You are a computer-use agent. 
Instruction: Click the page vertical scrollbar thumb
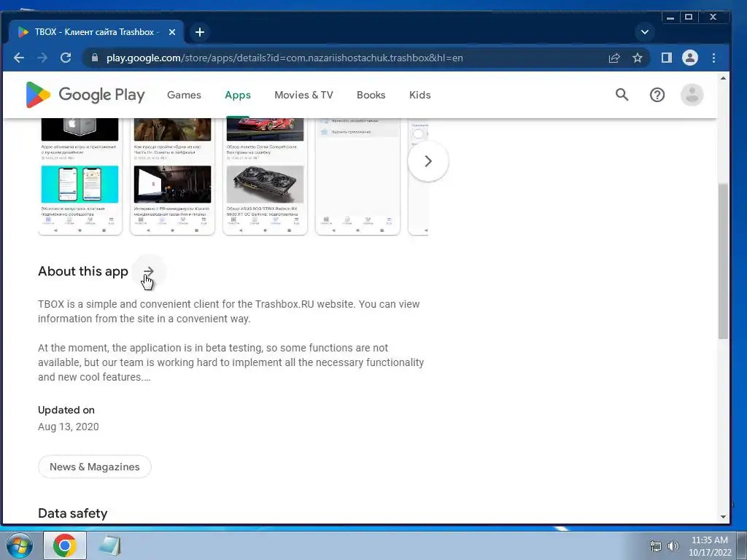click(723, 261)
